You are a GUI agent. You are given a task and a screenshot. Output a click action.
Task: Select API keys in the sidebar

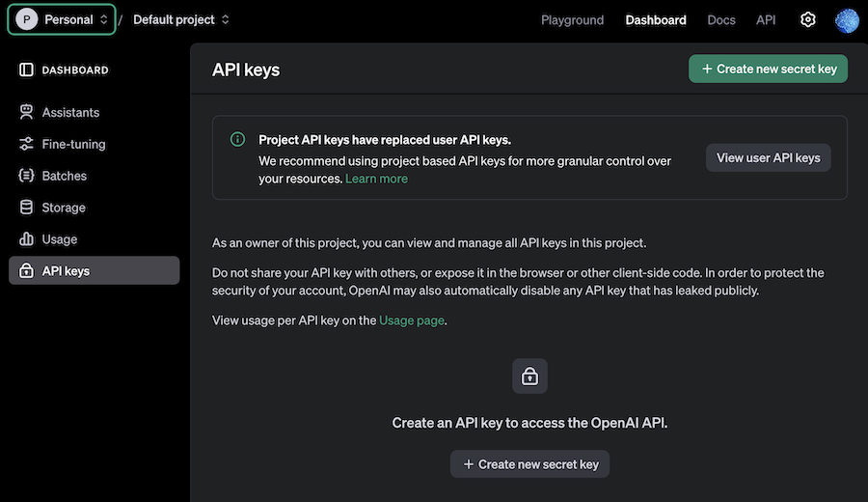(x=95, y=270)
